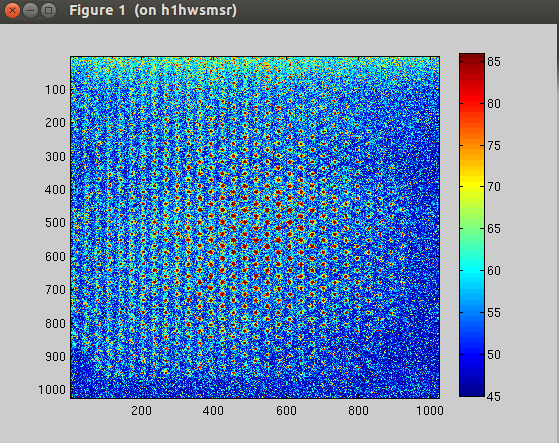
Task: Click the dark red top of the colorbar
Action: tap(472, 58)
